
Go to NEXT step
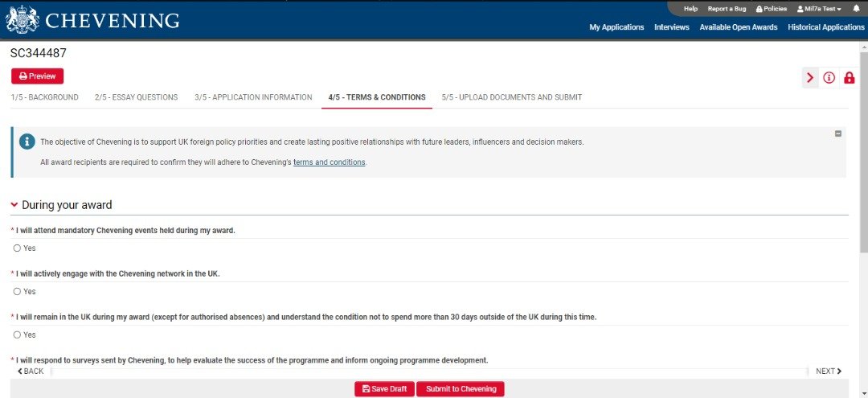point(829,371)
